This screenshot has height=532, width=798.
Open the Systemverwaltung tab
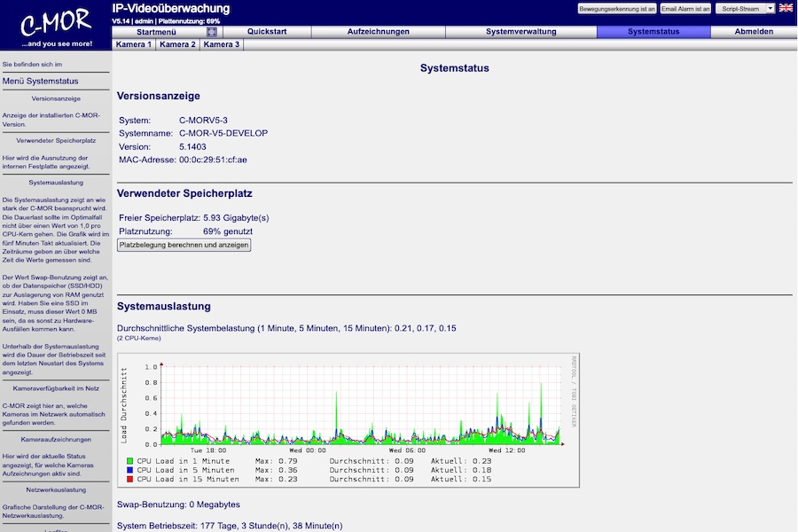click(520, 32)
